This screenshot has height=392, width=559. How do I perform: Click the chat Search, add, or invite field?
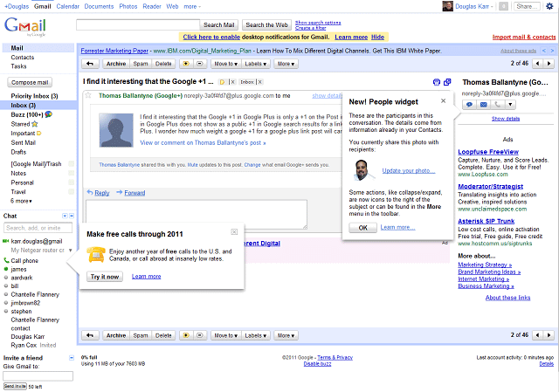tap(38, 228)
